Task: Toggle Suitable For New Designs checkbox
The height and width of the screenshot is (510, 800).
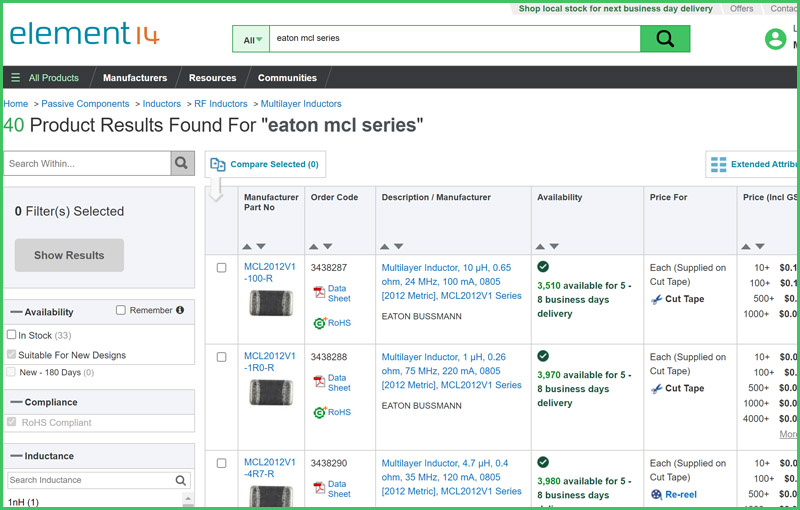Action: [12, 354]
